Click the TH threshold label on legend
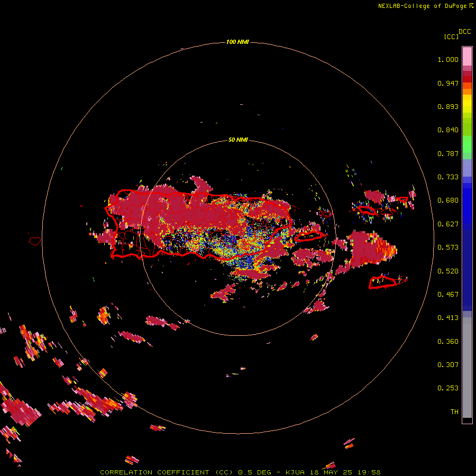This screenshot has width=476, height=476. [454, 412]
